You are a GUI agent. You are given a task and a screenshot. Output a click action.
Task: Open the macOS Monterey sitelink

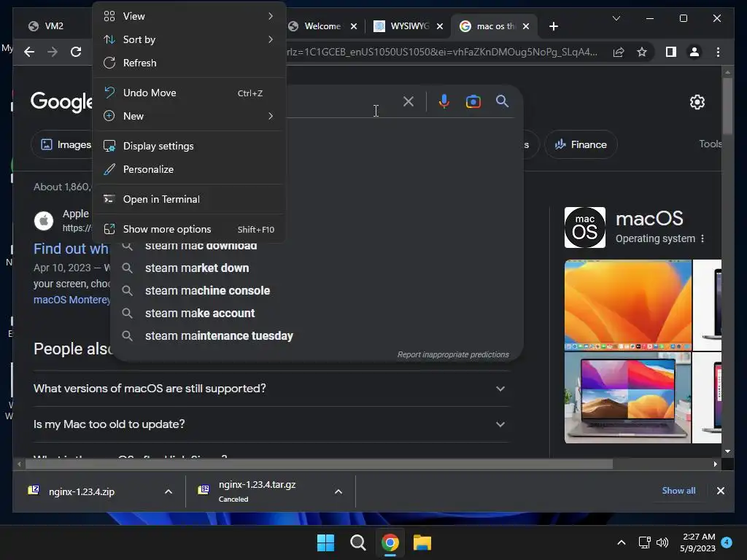(x=71, y=300)
